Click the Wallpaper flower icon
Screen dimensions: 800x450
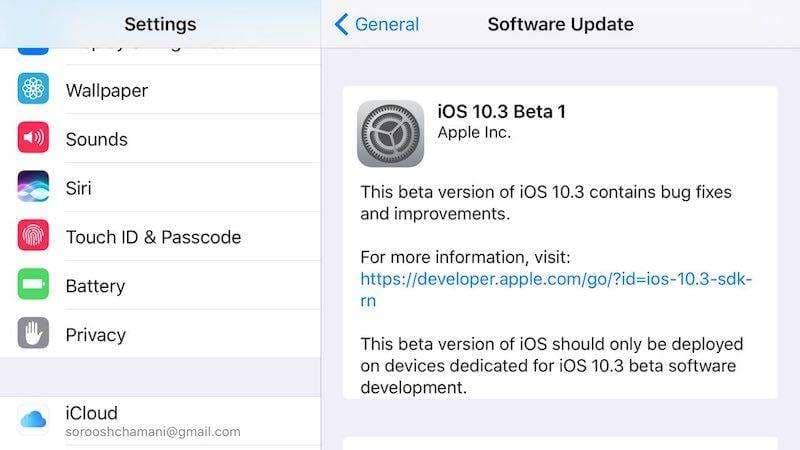point(33,90)
